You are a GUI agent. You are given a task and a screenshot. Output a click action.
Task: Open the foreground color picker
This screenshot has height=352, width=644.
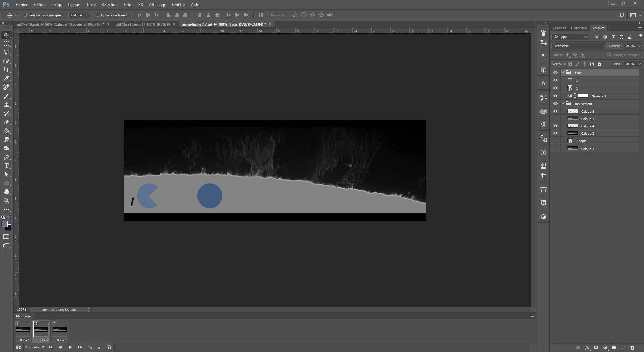(x=4, y=224)
